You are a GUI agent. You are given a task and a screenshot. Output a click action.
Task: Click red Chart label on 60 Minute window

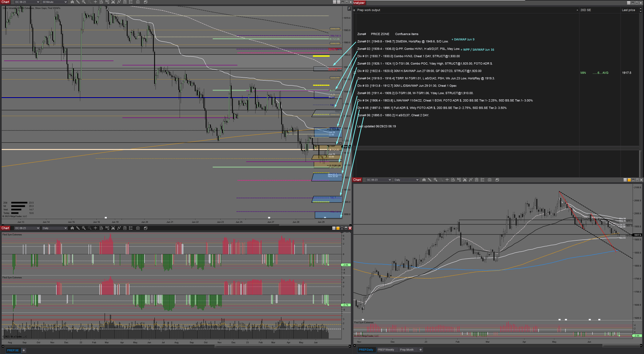5,2
